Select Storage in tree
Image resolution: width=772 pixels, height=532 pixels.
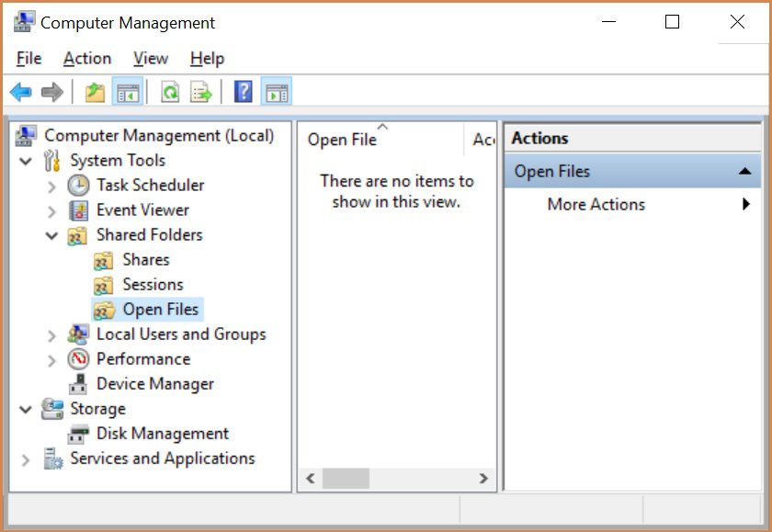pyautogui.click(x=97, y=409)
